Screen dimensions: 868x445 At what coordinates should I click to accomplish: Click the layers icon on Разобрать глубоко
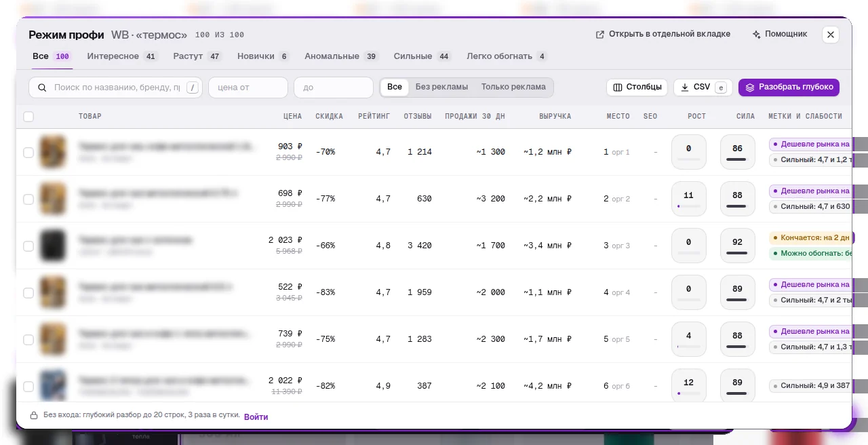[x=750, y=88]
